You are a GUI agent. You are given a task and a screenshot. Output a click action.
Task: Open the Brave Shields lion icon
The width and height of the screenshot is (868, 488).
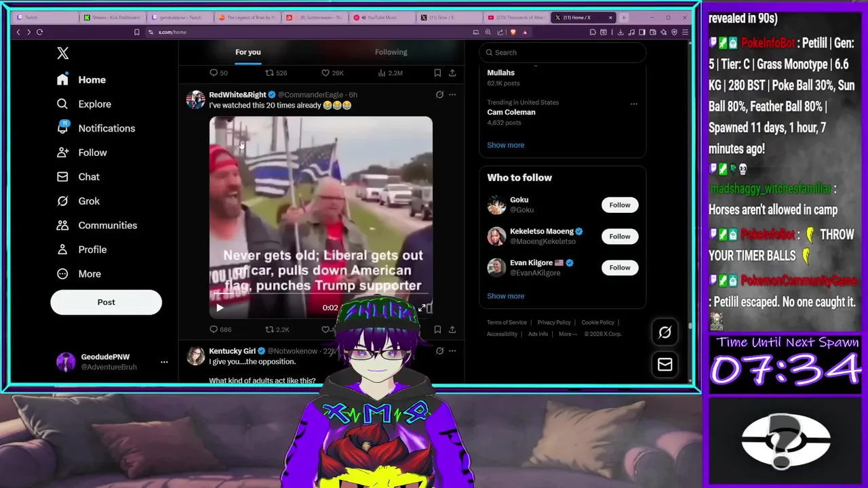[513, 32]
